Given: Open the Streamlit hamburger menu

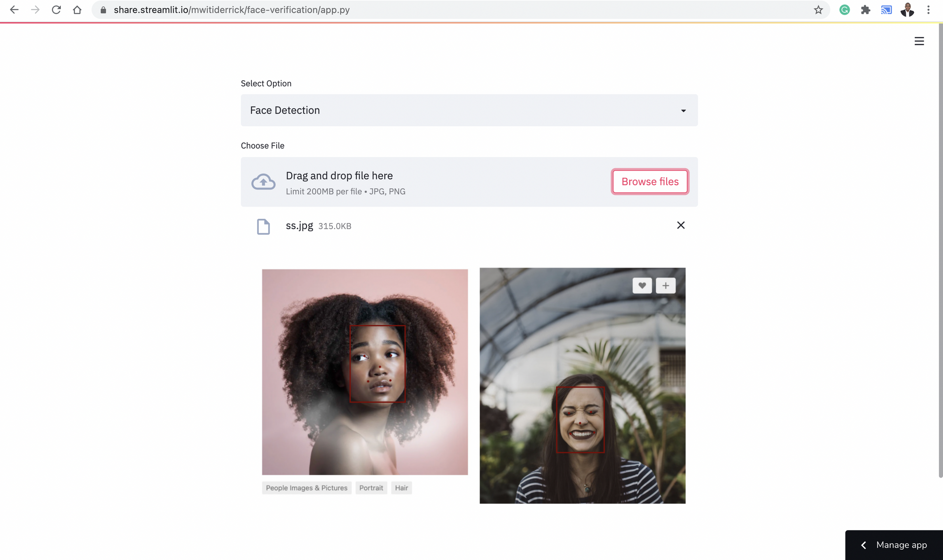Looking at the screenshot, I should click(x=919, y=41).
